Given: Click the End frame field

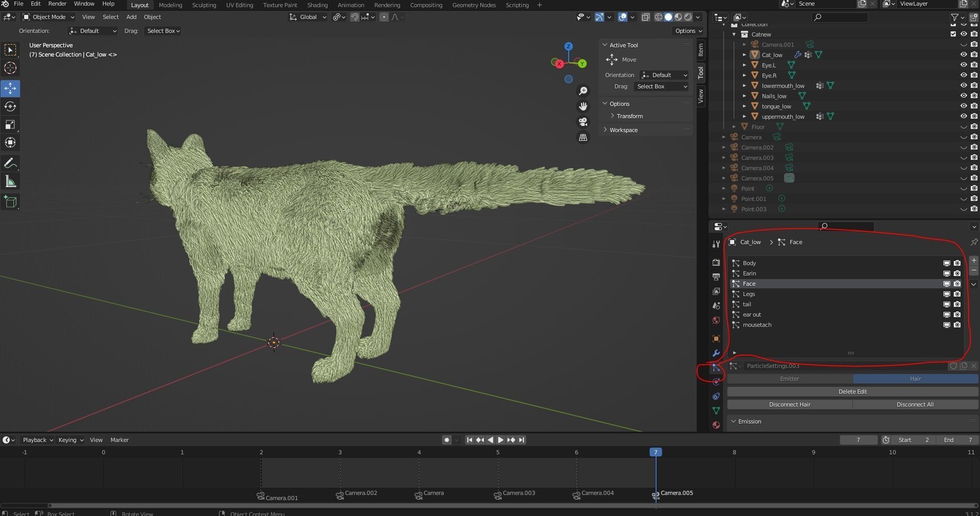Looking at the screenshot, I should (x=958, y=440).
